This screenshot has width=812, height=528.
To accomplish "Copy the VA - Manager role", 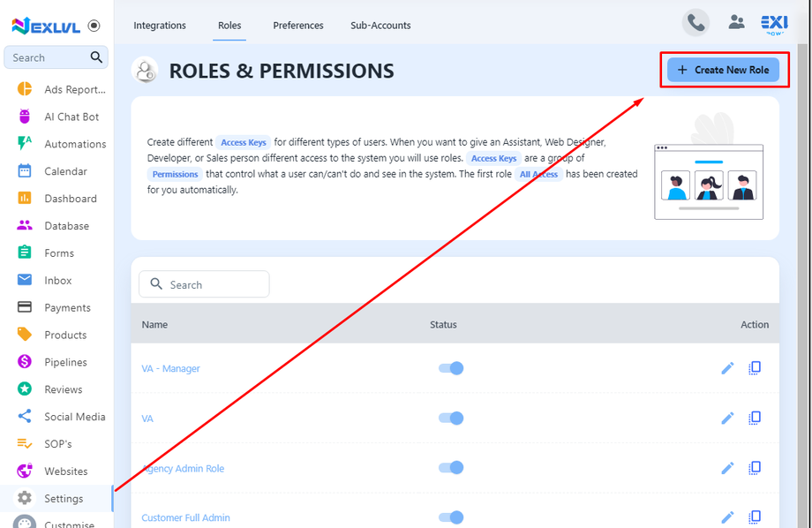I will click(x=755, y=368).
